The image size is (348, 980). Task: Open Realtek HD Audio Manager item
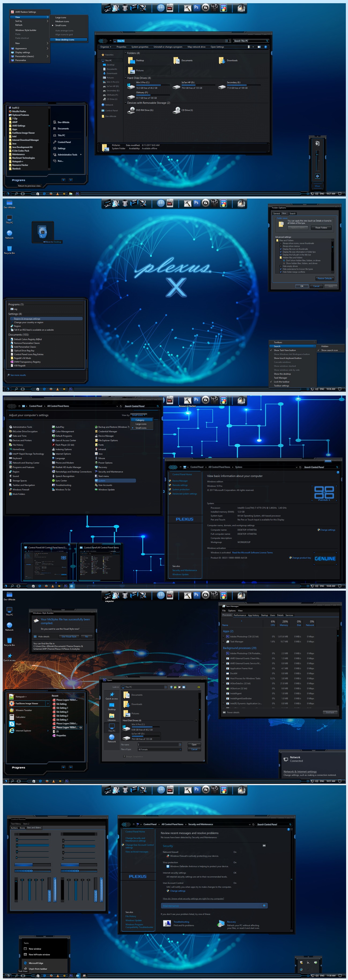(x=66, y=467)
